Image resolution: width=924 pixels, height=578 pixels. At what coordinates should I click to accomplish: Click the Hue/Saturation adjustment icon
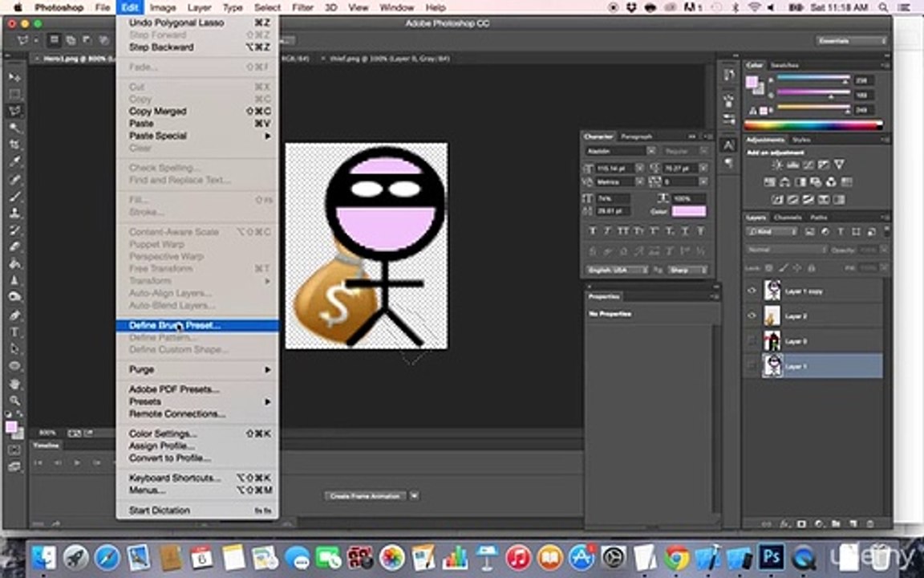pyautogui.click(x=770, y=182)
